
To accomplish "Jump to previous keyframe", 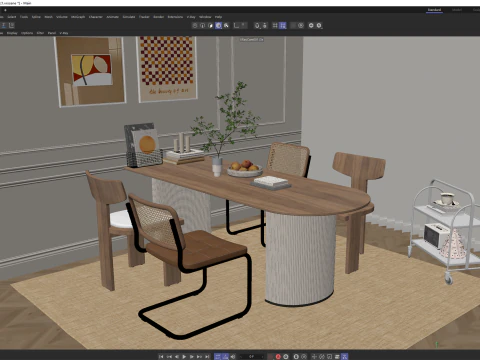I will pyautogui.click(x=169, y=357).
